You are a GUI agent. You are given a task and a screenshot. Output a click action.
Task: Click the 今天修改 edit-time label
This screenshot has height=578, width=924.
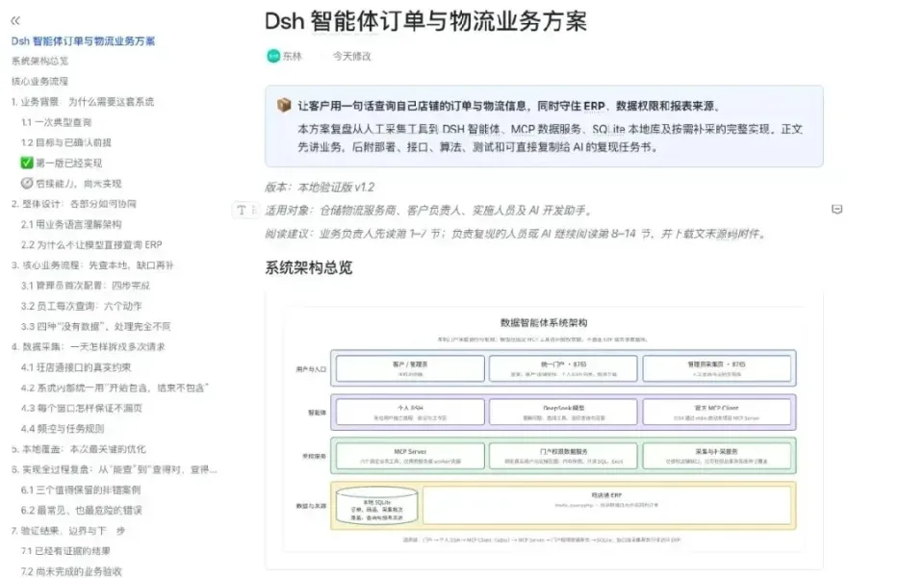352,56
